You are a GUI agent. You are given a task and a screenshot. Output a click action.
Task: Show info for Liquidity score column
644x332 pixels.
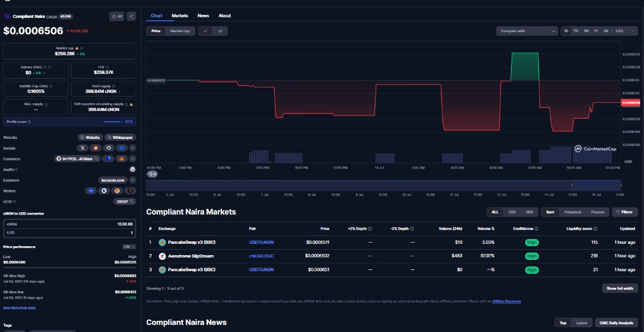tap(595, 228)
